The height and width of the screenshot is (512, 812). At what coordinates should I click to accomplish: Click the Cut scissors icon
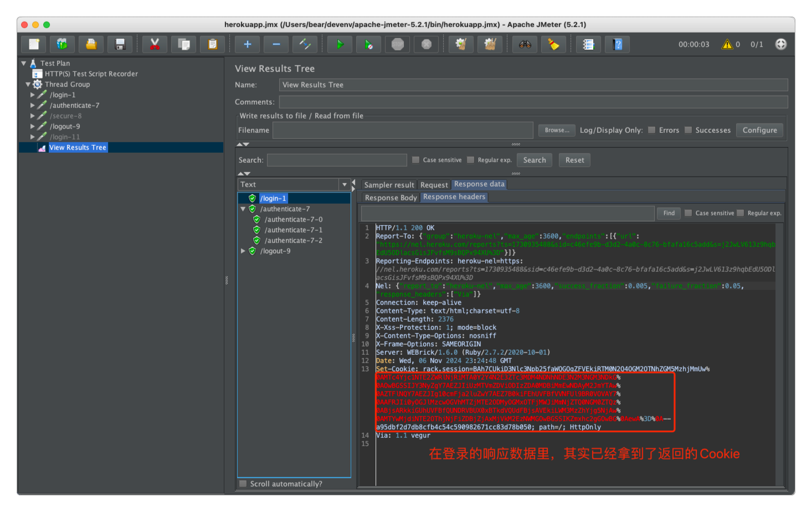[x=155, y=44]
